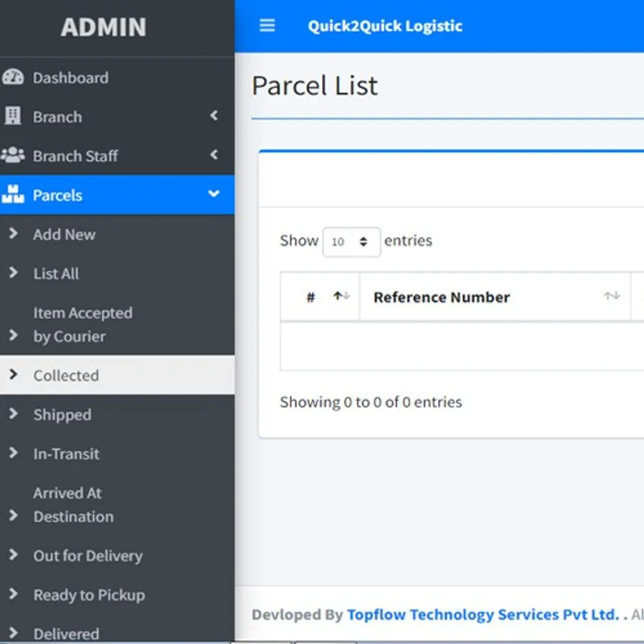644x644 pixels.
Task: Select the Parcels menu item
Action: point(117,195)
